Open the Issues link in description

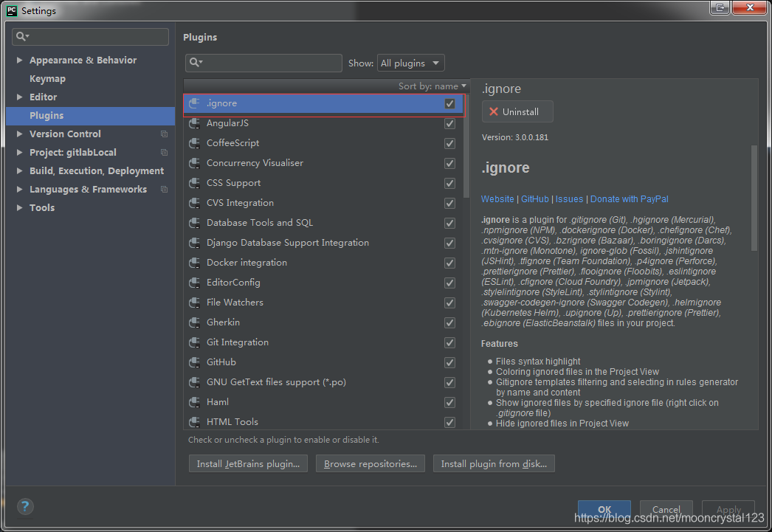569,198
